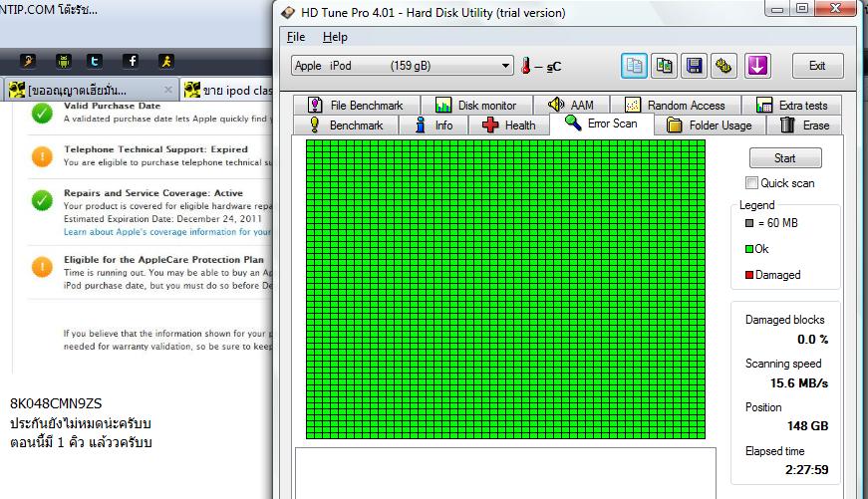Click the Facebook icon in the browser header

coord(131,62)
